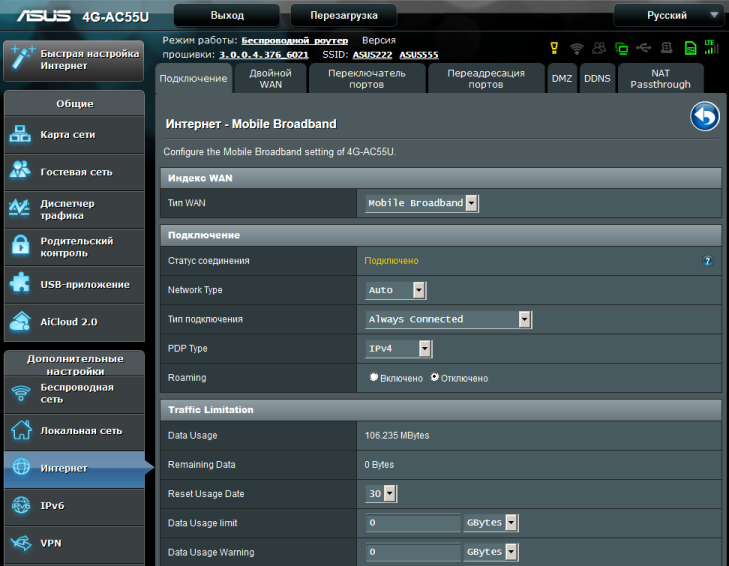Click the ASUS logo

[x=44, y=16]
